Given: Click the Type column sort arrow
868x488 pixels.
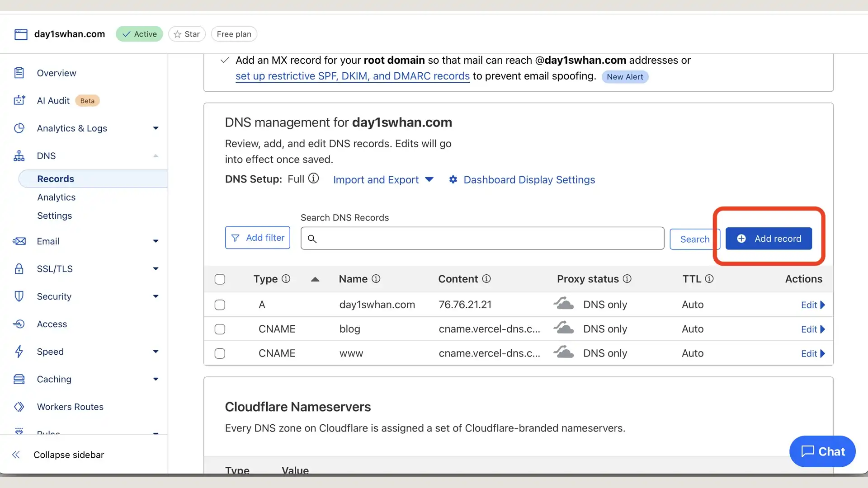Looking at the screenshot, I should [315, 279].
